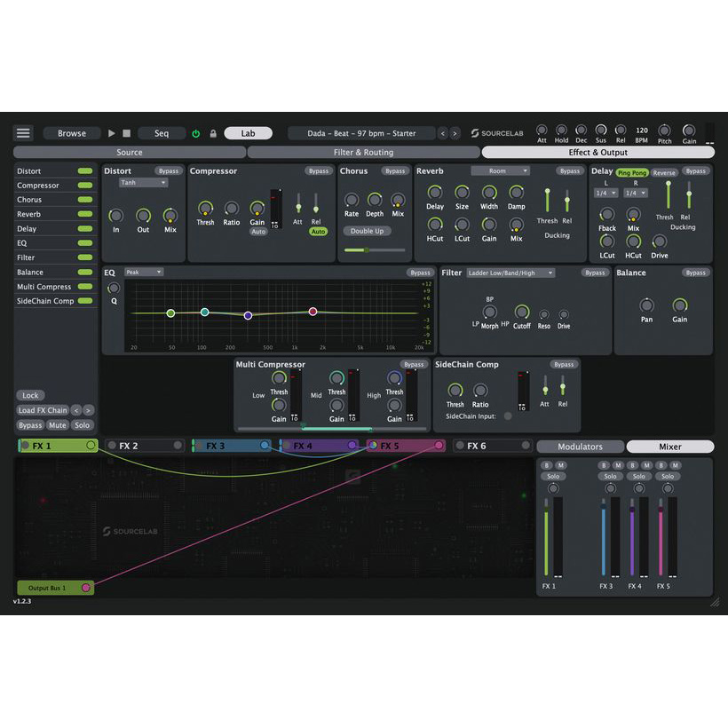Open the Modulators tab
Screen dimensions: 728x728
click(580, 447)
